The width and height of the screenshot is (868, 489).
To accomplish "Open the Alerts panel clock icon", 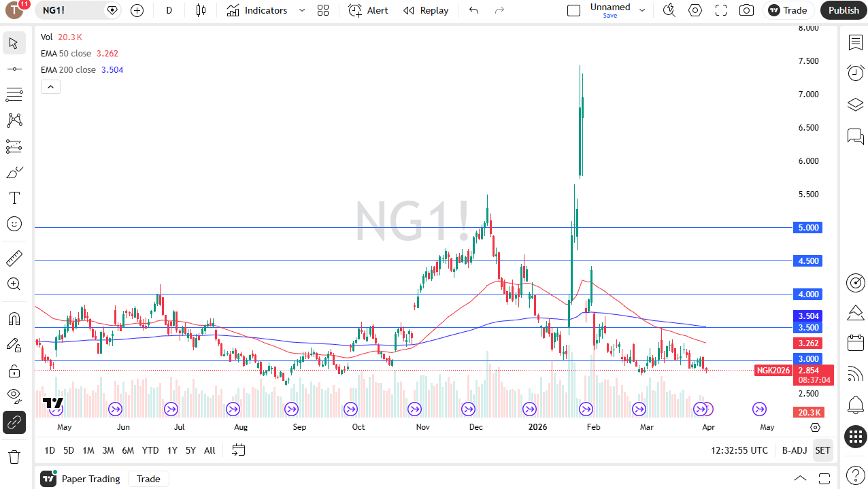I will [x=855, y=73].
